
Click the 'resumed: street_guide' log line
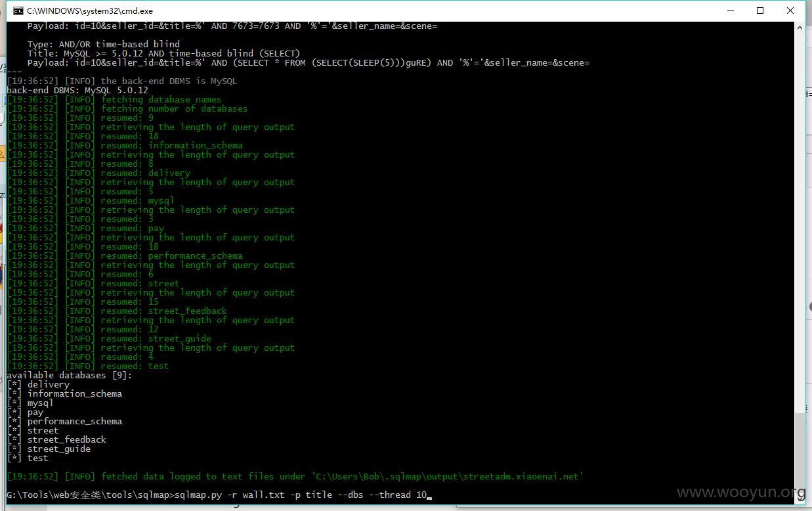click(109, 338)
